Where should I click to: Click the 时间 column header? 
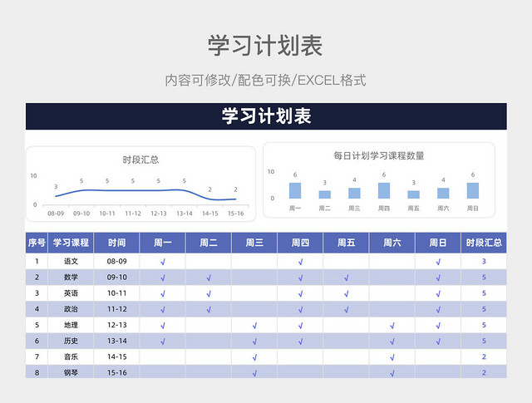116,243
